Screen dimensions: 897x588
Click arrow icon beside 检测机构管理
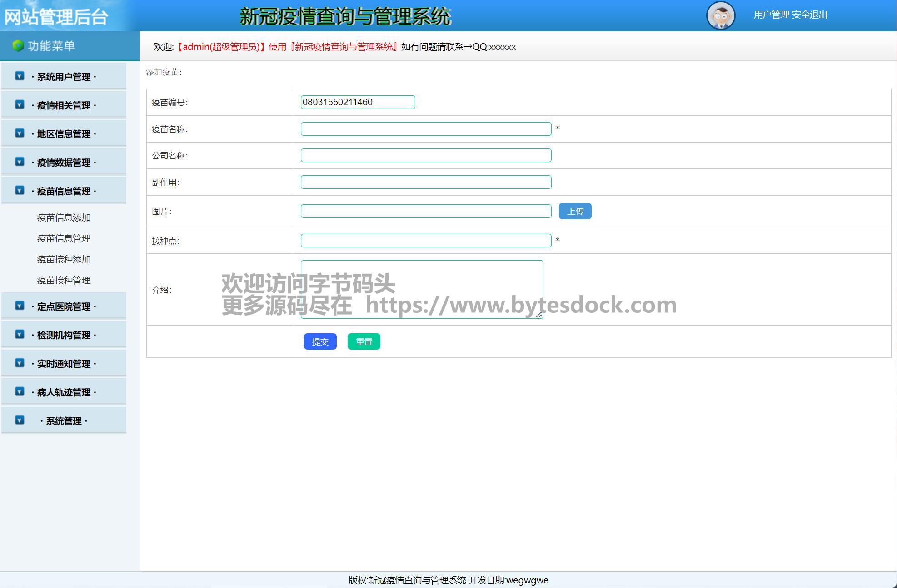coord(20,334)
